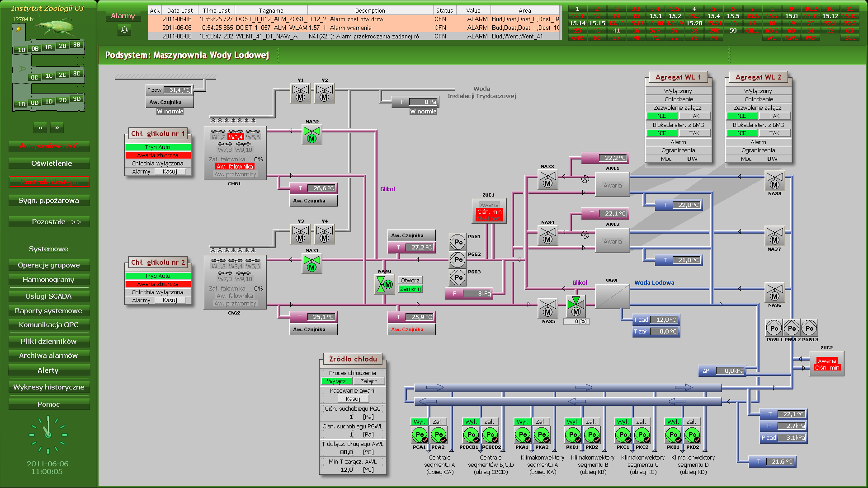Open valve Y3 motor symbol

(x=301, y=234)
